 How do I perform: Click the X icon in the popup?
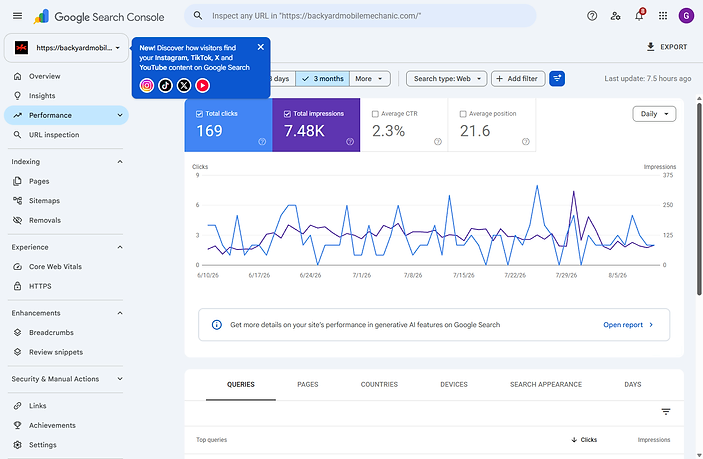click(x=184, y=85)
